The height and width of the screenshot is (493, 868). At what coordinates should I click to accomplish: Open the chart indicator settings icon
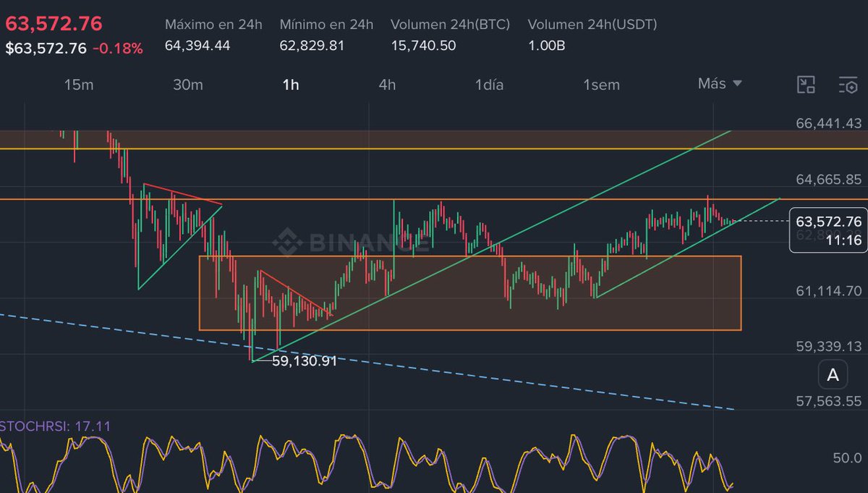(x=848, y=85)
